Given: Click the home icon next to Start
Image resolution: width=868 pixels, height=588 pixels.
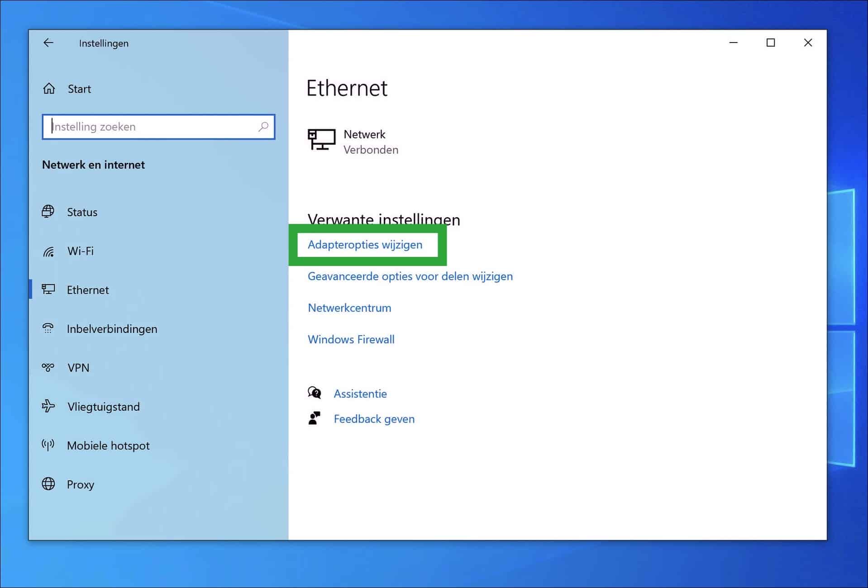Looking at the screenshot, I should 49,88.
